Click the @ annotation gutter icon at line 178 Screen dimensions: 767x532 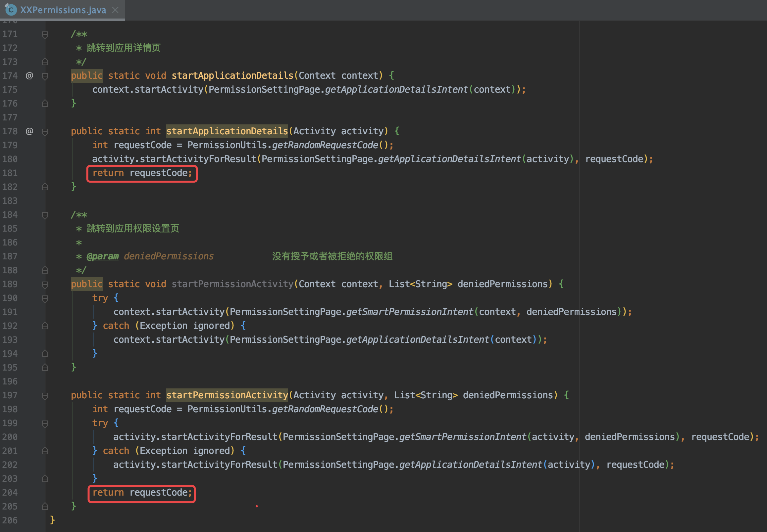29,131
